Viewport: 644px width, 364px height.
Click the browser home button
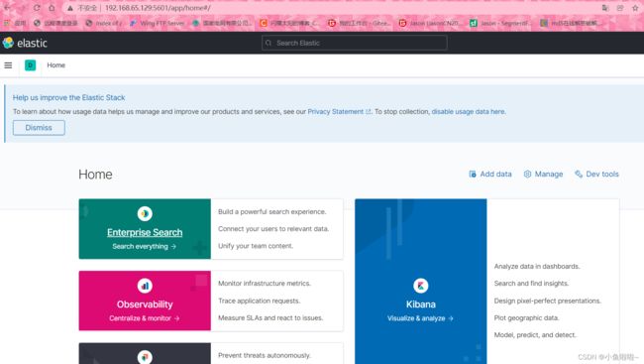[x=52, y=8]
